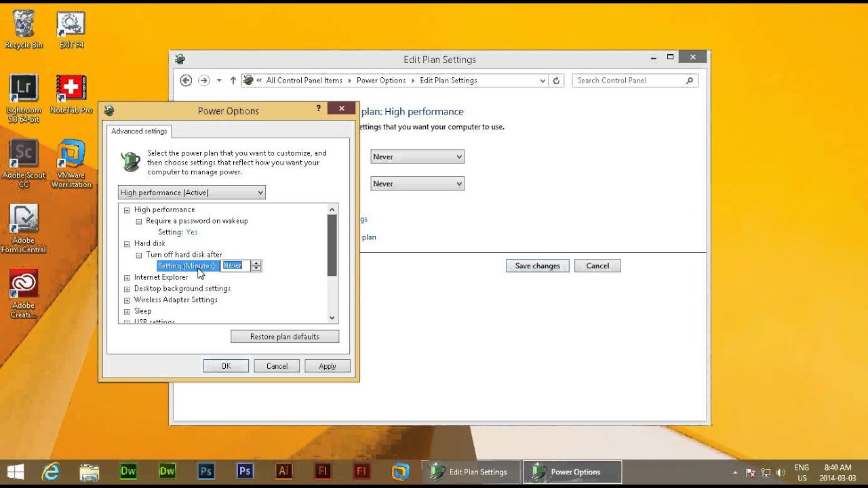Open the EXIT F4 desktop shortcut

click(71, 30)
